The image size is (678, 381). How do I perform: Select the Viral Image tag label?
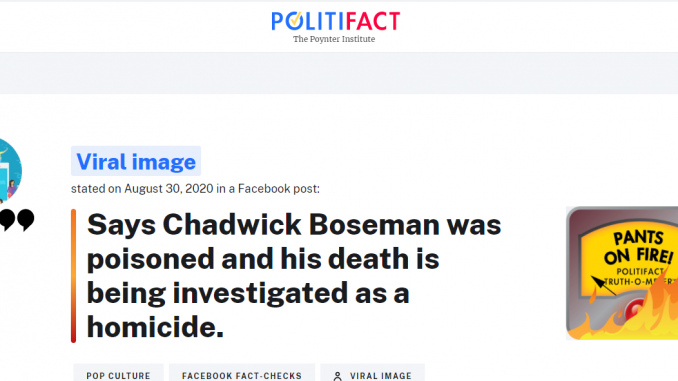[381, 376]
